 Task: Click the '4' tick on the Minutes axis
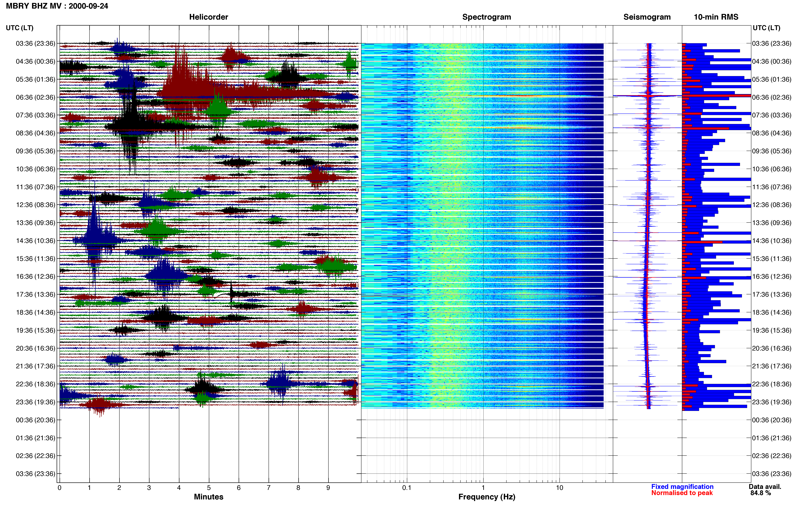point(179,487)
